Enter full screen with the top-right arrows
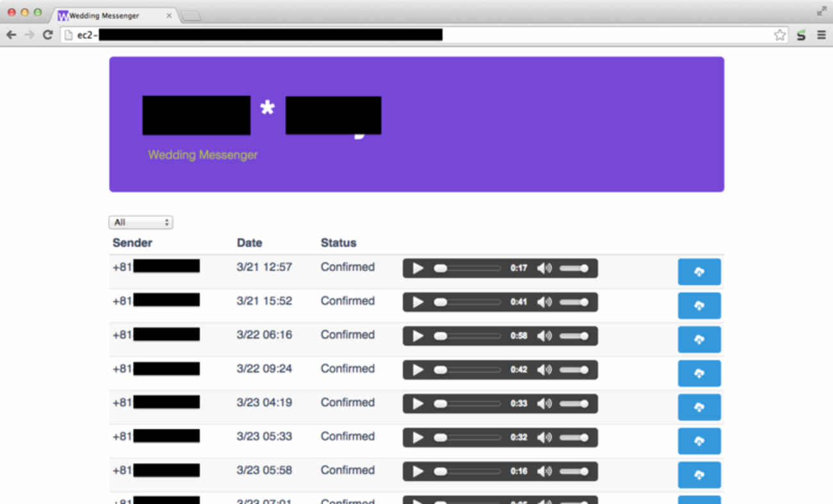 821,11
